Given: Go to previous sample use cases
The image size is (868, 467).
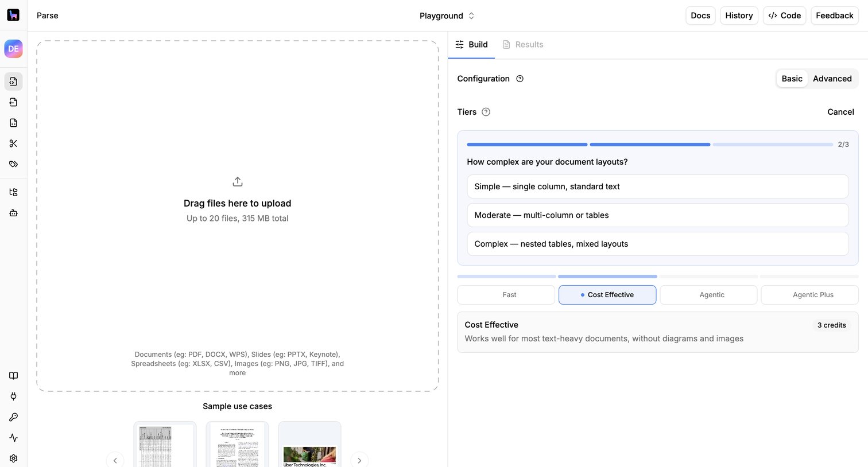Looking at the screenshot, I should [x=115, y=460].
